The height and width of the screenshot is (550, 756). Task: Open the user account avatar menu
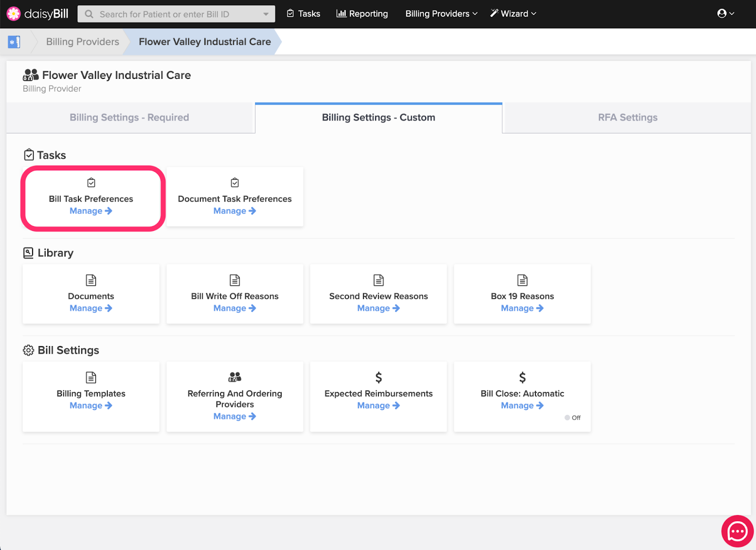pyautogui.click(x=725, y=14)
